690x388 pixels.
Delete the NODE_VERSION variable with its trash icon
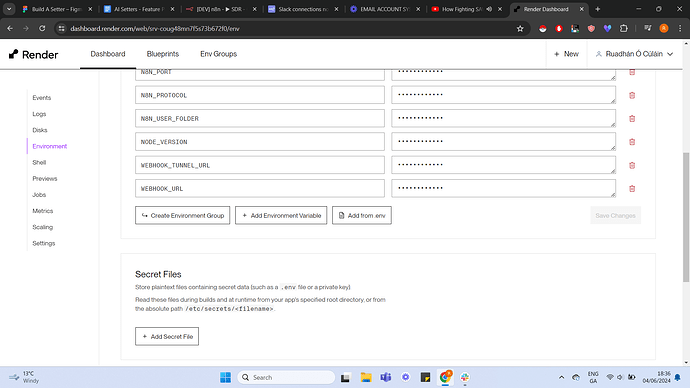632,142
